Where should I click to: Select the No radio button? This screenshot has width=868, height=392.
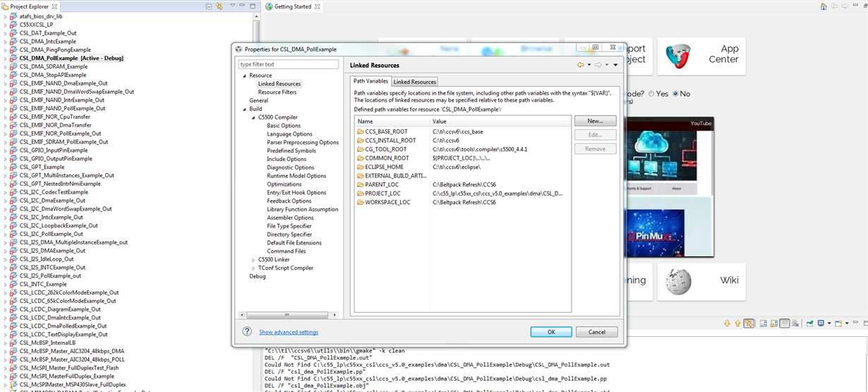click(676, 93)
